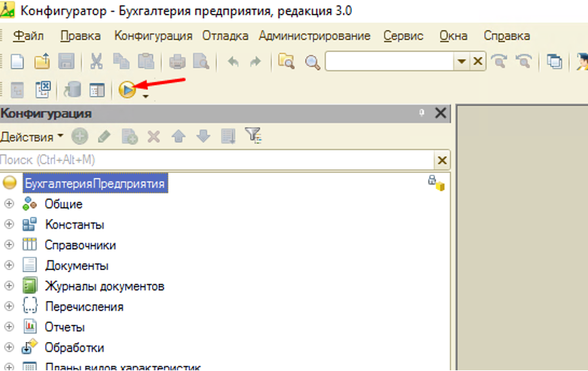Expand the Справочники node
This screenshot has width=588, height=371.
9,245
